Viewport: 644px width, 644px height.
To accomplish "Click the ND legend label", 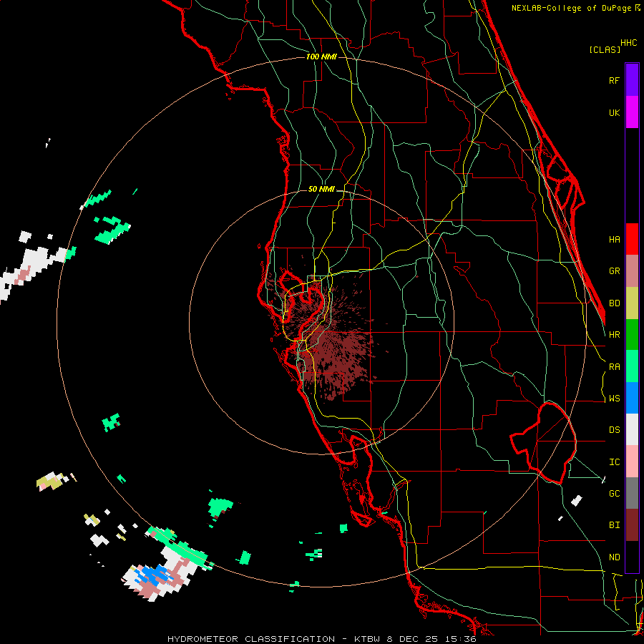I will [x=614, y=557].
